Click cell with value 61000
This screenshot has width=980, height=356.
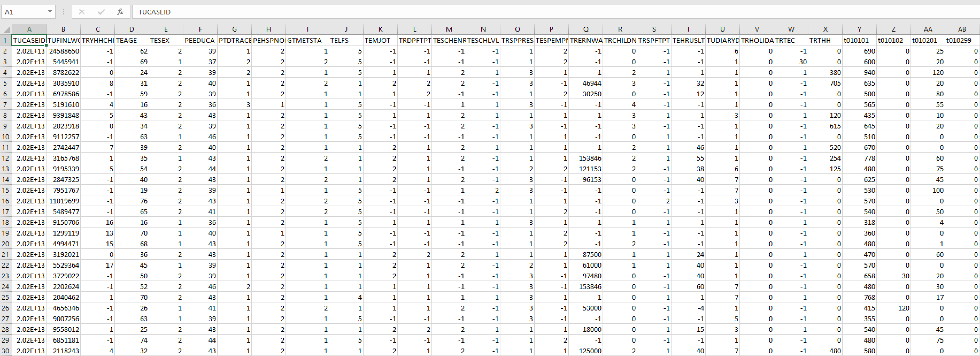[586, 265]
